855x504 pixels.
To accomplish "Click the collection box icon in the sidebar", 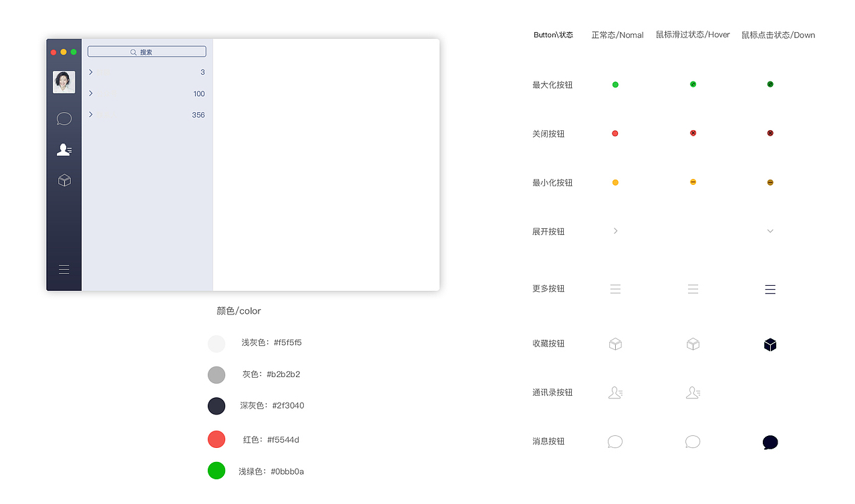I will tap(63, 180).
